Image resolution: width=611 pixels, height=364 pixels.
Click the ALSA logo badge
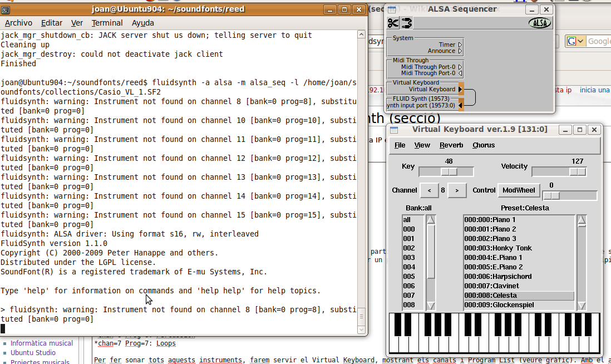(x=539, y=23)
